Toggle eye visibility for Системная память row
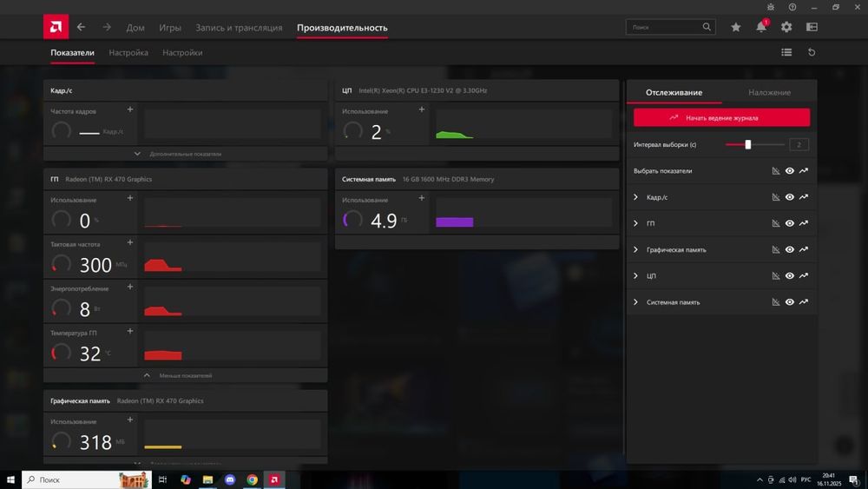 click(x=789, y=301)
